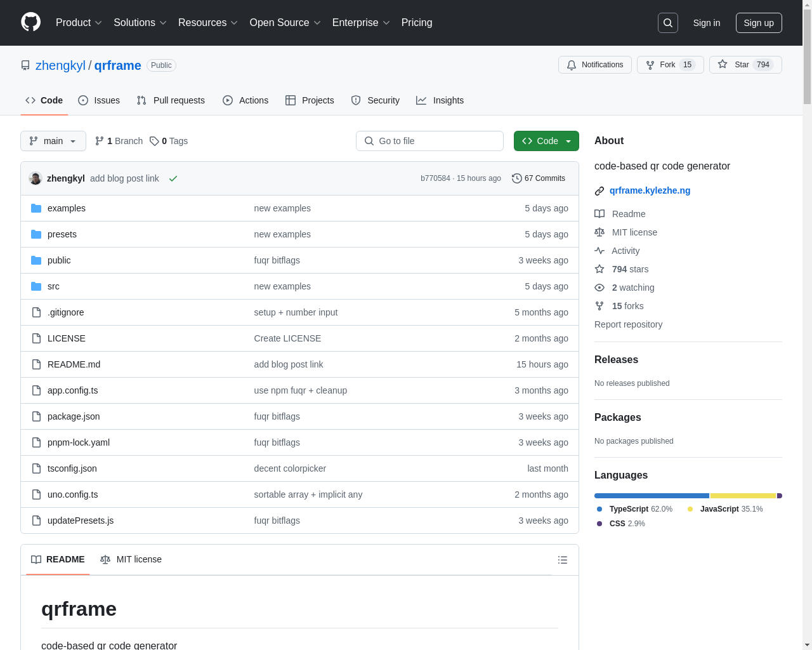Click the search magnifier icon in header

click(x=668, y=23)
